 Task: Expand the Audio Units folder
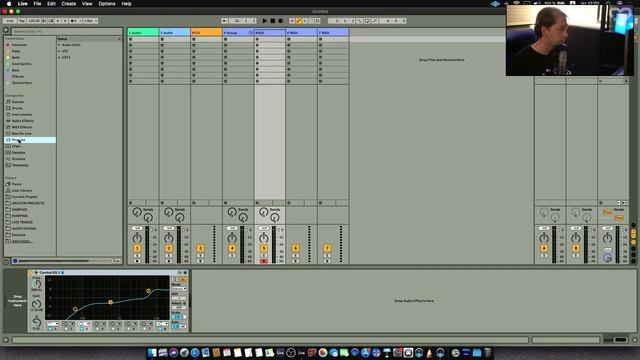point(59,45)
